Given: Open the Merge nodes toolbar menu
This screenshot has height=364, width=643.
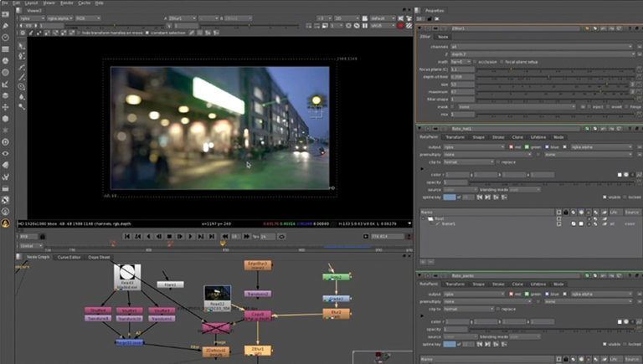Looking at the screenshot, I should [x=5, y=95].
